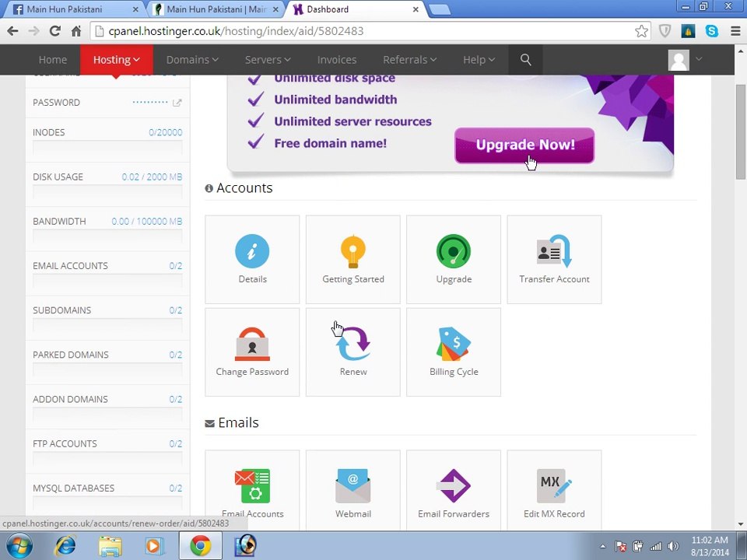Expand the Referrals dropdown menu

coord(410,60)
